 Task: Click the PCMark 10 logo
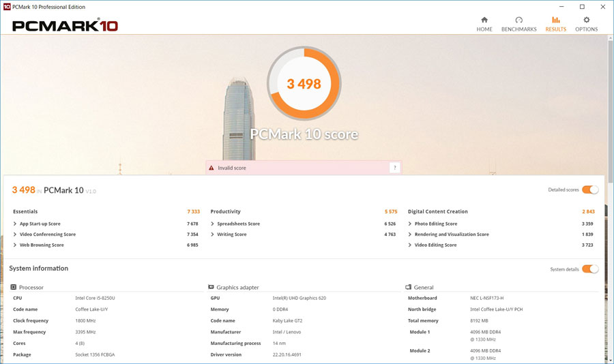click(x=65, y=26)
